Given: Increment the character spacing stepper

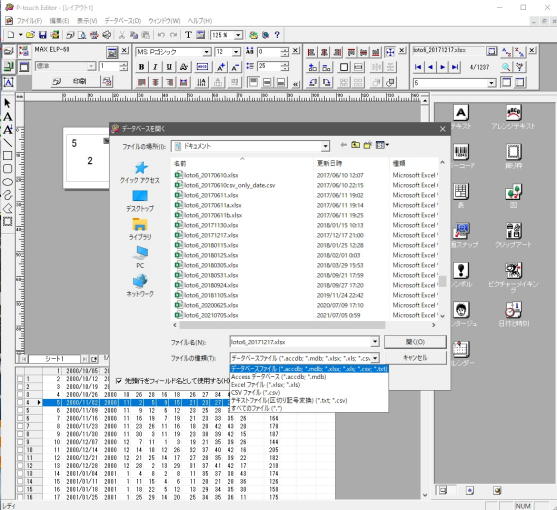Looking at the screenshot, I should (285, 50).
